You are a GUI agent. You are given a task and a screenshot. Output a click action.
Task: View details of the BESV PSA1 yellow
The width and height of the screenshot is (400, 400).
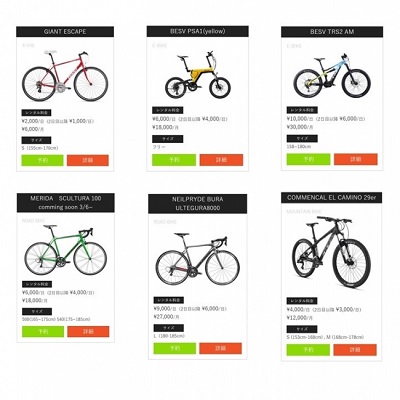[x=221, y=160]
